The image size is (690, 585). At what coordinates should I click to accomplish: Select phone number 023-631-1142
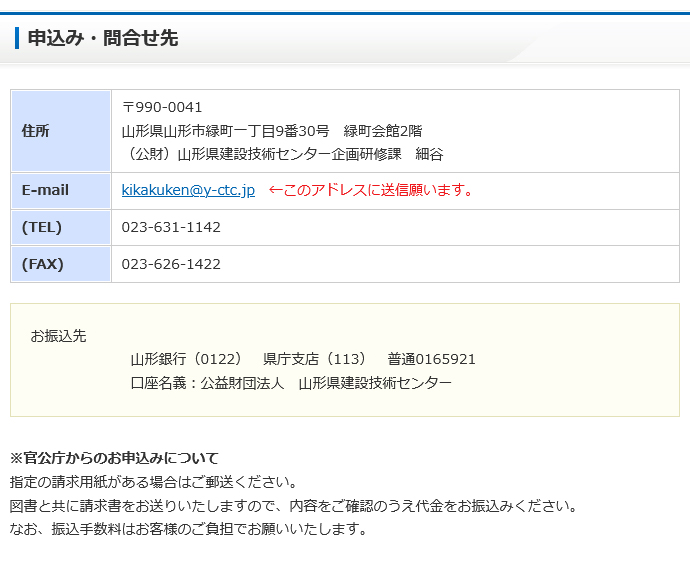171,227
